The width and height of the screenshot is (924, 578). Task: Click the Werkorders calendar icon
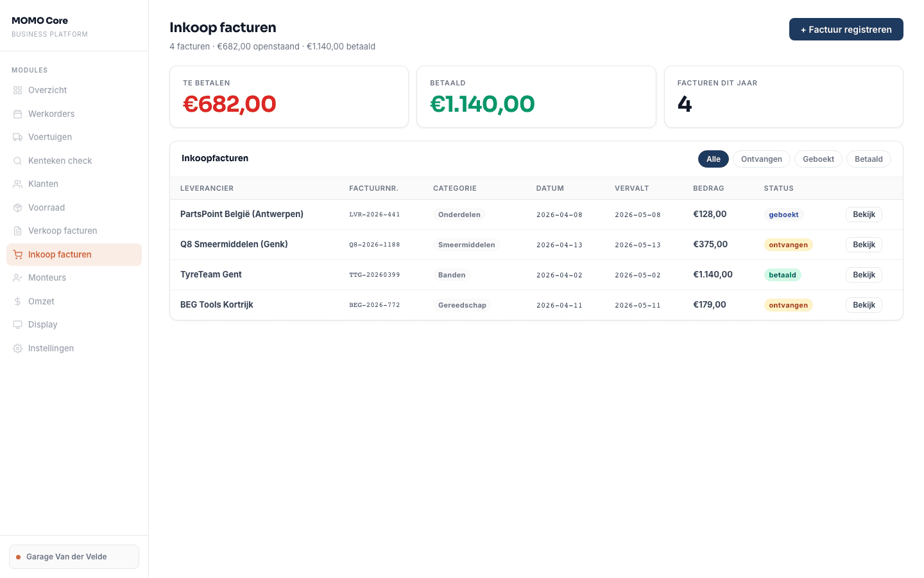coord(18,114)
